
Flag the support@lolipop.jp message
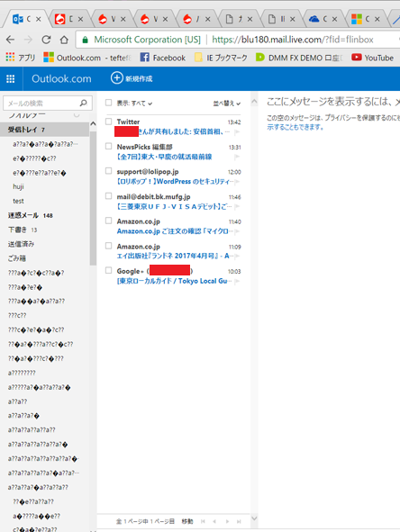tap(237, 182)
